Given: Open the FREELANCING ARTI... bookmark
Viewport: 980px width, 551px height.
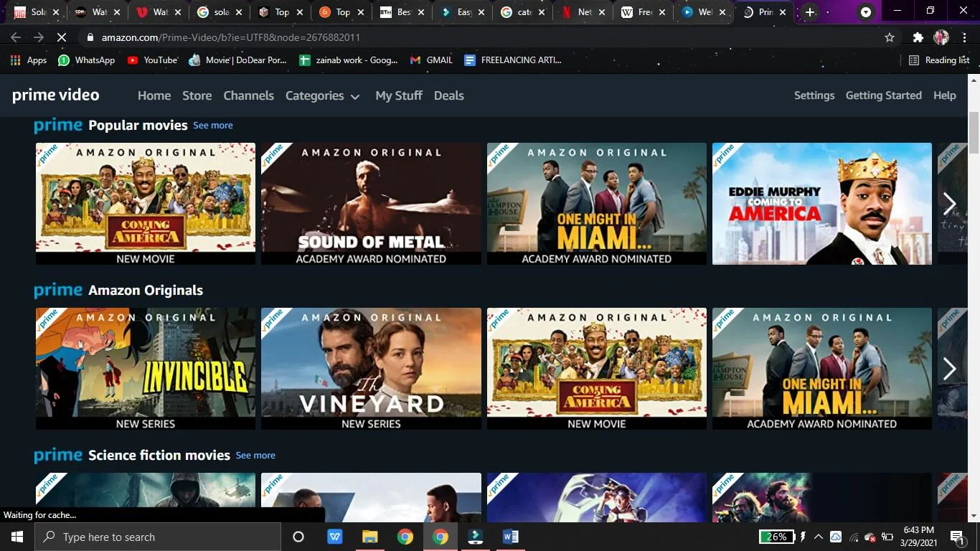Looking at the screenshot, I should click(x=513, y=60).
